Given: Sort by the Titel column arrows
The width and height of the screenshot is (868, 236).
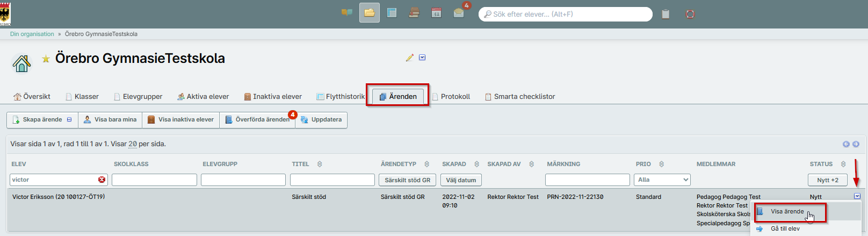Looking at the screenshot, I should (x=320, y=164).
